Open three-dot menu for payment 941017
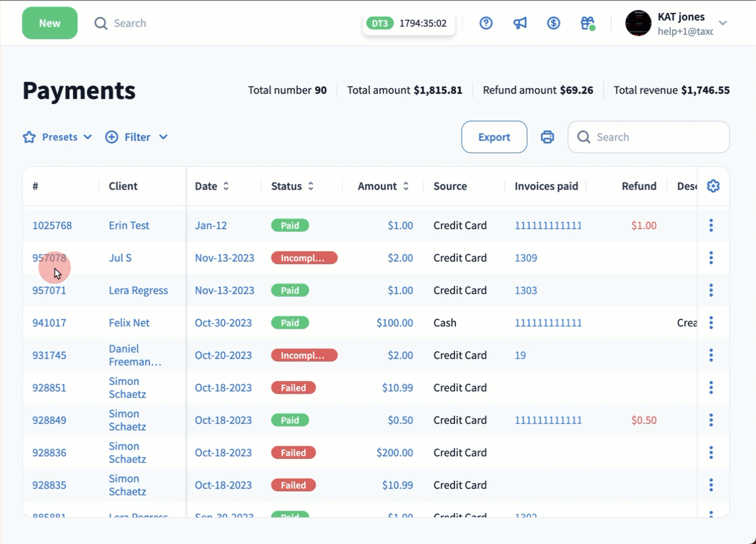Image resolution: width=756 pixels, height=544 pixels. 711,323
